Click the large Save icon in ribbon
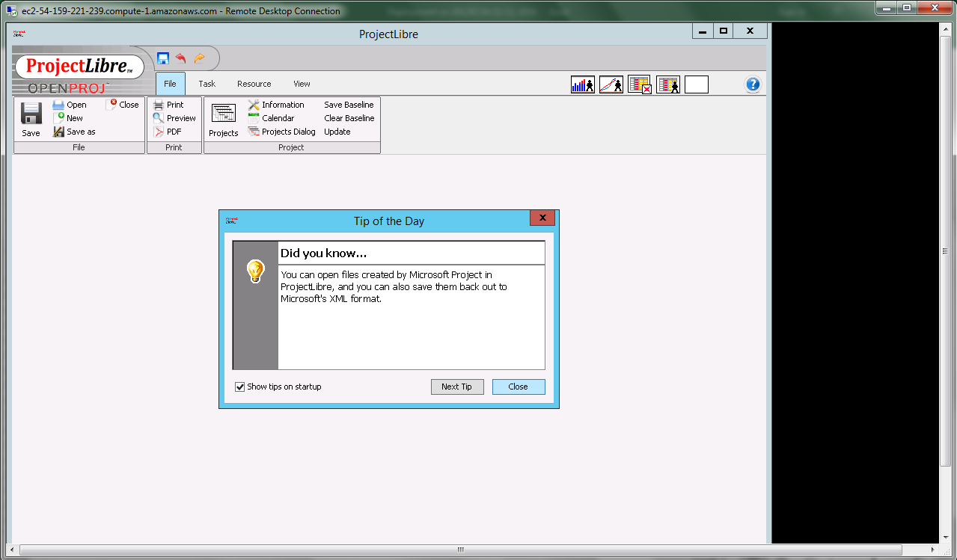The height and width of the screenshot is (560, 957). [x=31, y=118]
